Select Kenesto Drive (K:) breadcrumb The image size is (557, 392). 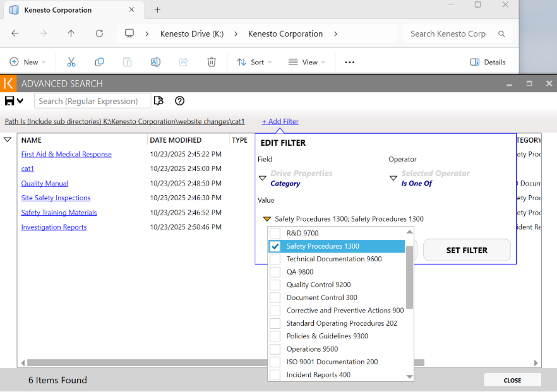(192, 33)
